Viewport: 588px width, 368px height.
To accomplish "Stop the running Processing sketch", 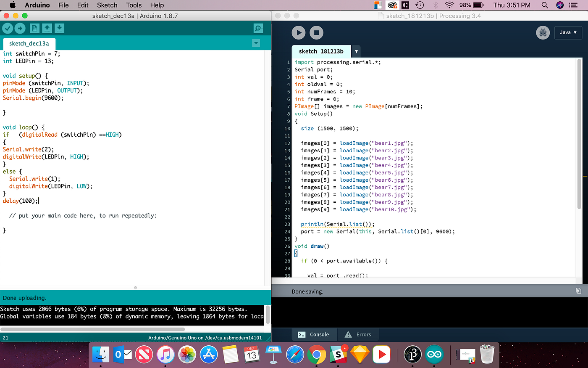I will [316, 32].
